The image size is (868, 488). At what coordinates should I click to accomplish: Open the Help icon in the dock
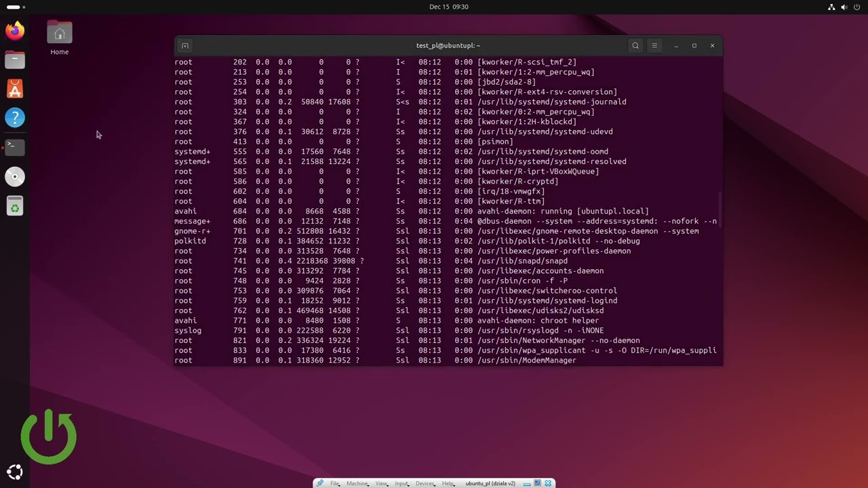pos(15,118)
